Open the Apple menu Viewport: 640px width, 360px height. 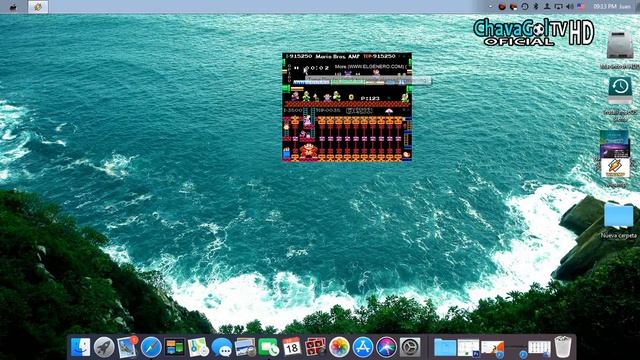[13, 7]
